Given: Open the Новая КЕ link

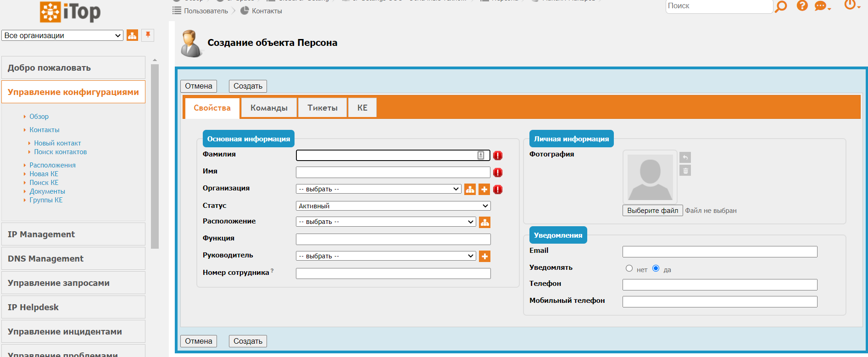Looking at the screenshot, I should (x=44, y=174).
